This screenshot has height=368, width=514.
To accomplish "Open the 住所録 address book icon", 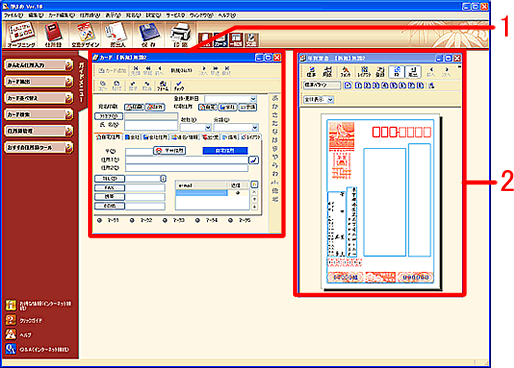I will (53, 34).
